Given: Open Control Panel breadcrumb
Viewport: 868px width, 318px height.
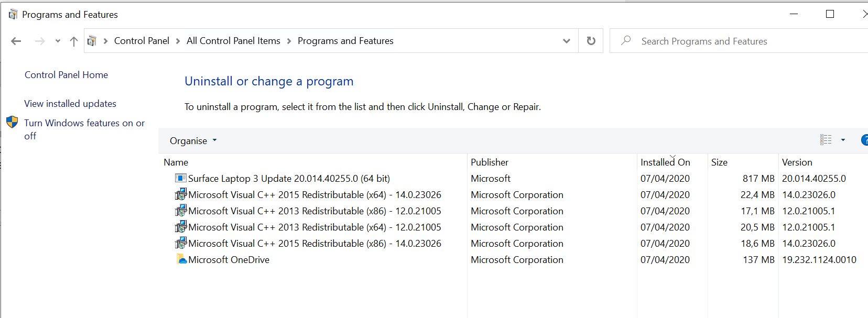Looking at the screenshot, I should click(142, 41).
